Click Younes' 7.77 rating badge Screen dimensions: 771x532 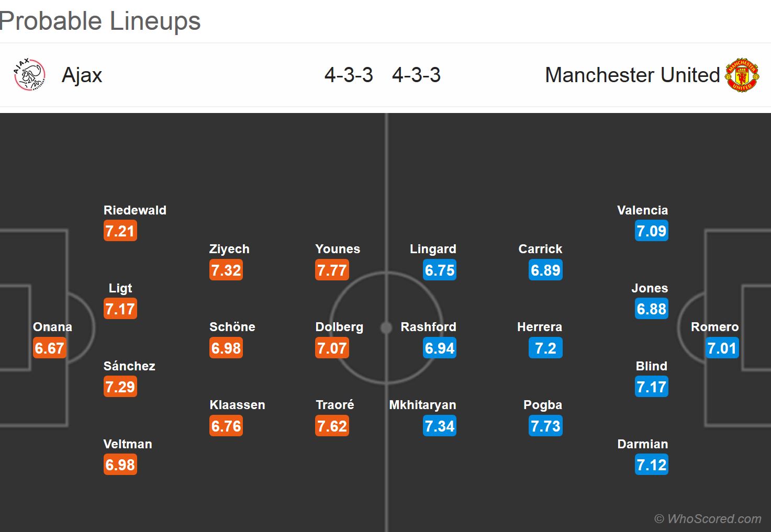[x=332, y=270]
